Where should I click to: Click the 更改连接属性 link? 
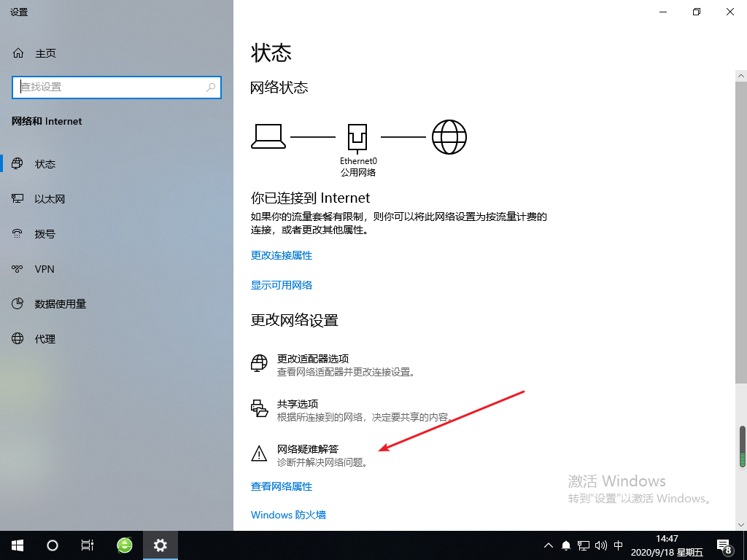(281, 254)
